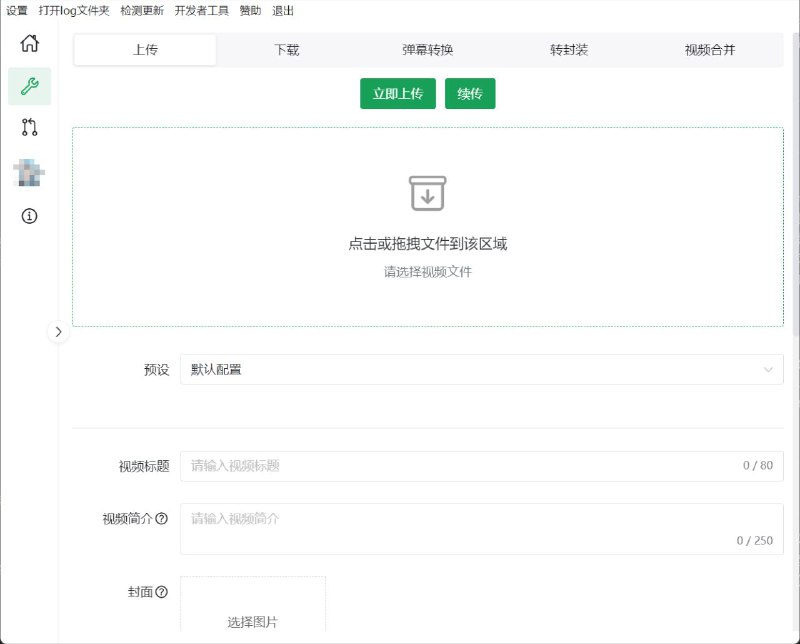
Task: Switch to the 下载 tab
Action: pos(286,47)
